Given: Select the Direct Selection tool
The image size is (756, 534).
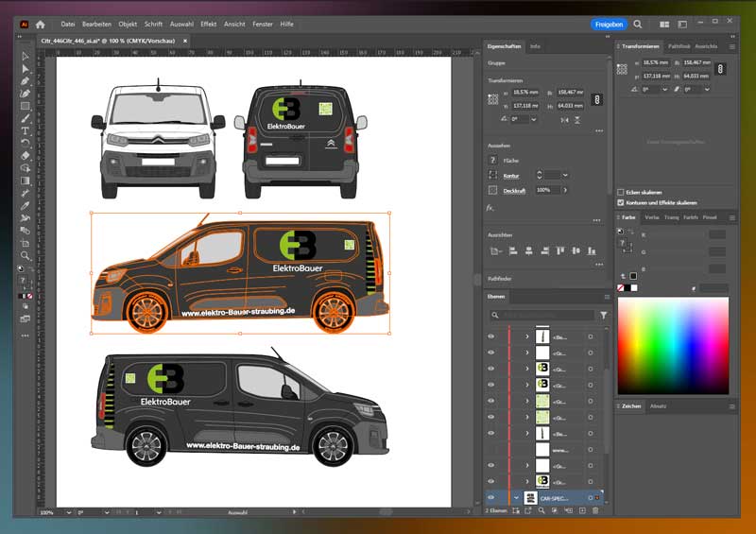Looking at the screenshot, I should (26, 69).
